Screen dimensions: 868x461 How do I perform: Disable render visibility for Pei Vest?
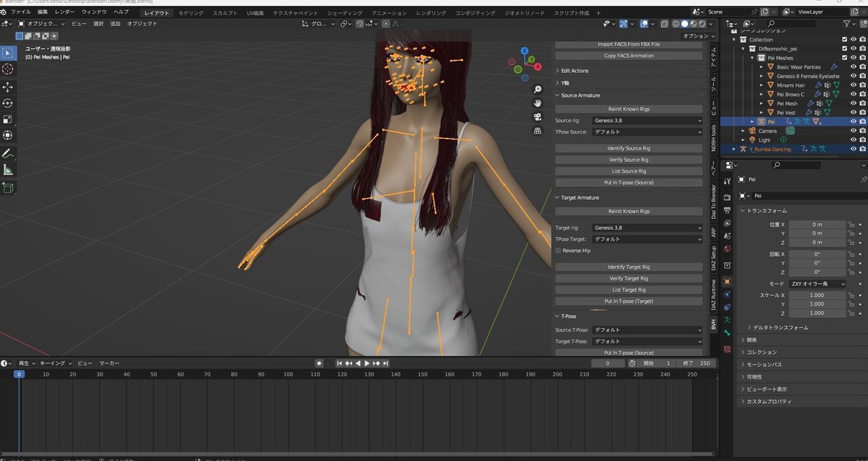click(x=862, y=113)
